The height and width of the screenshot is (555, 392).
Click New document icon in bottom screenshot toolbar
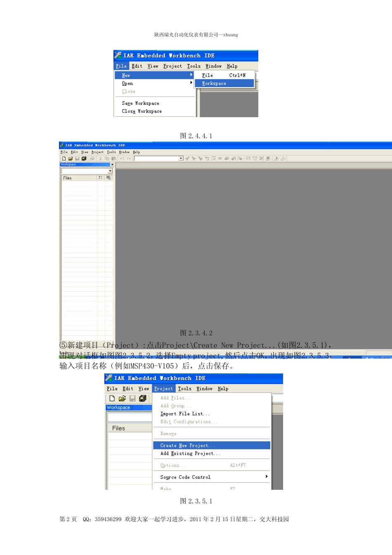point(112,398)
